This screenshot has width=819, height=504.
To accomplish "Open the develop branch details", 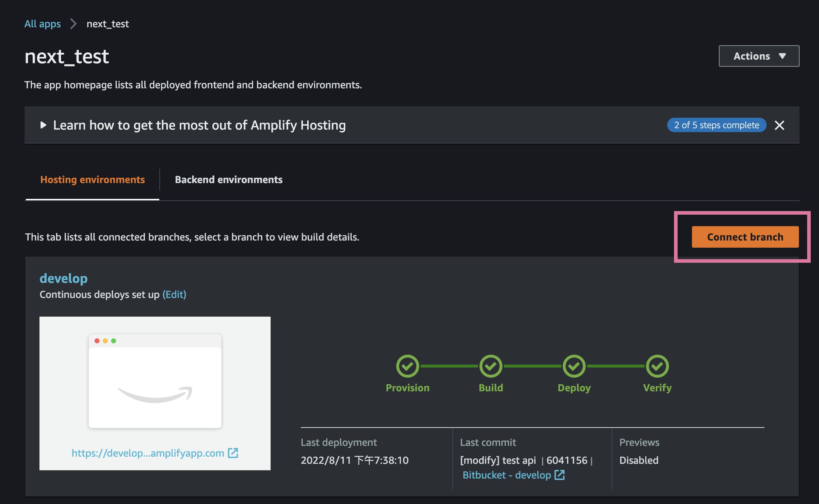I will [64, 279].
